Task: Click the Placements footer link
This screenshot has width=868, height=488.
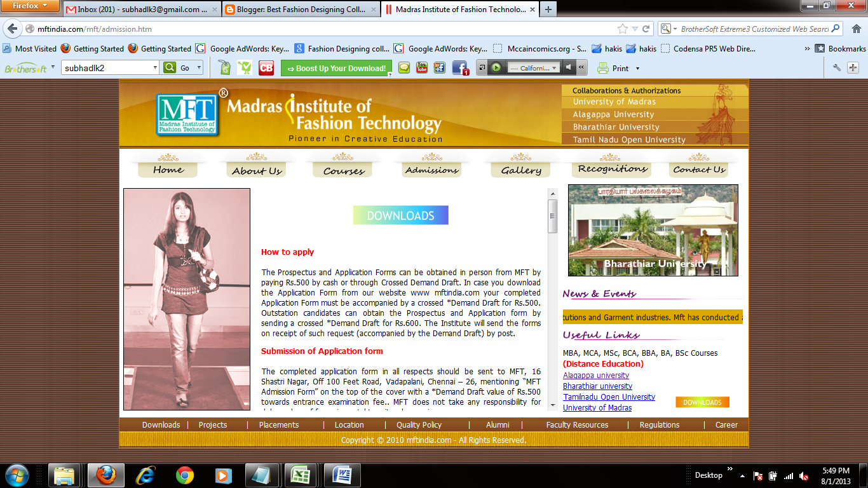Action: pos(279,425)
